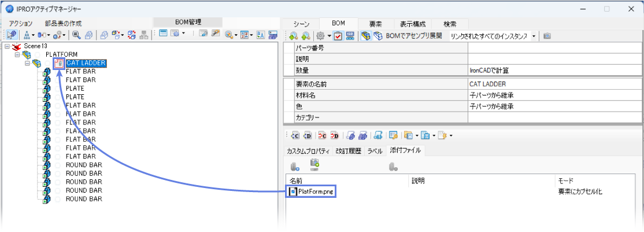The image size is (644, 232).
Task: Click the wand edit icon in left toolbar
Action: click(216, 34)
